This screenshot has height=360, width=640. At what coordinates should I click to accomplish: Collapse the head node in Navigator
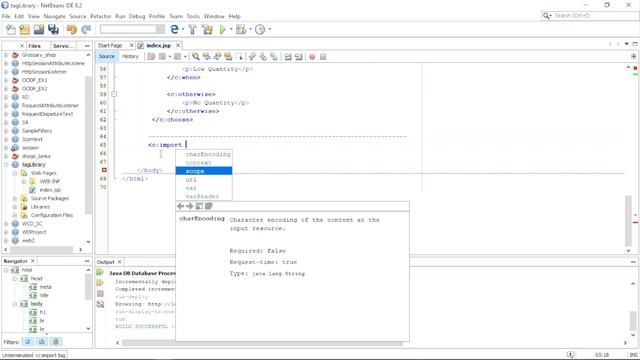15,278
